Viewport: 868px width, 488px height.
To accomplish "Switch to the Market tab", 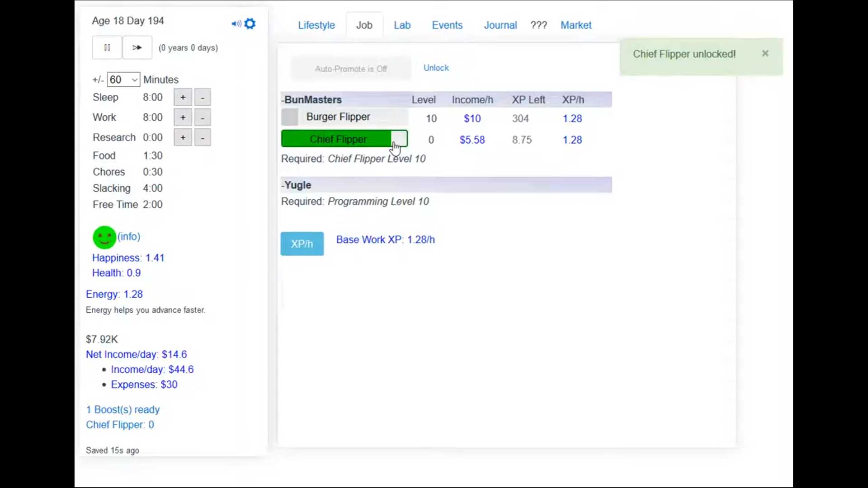I will 576,25.
